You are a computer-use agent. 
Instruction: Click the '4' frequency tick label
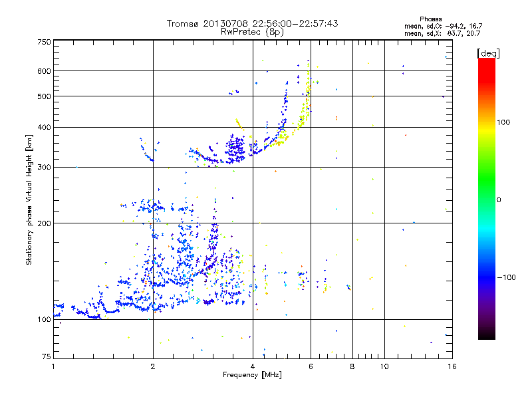(x=253, y=366)
